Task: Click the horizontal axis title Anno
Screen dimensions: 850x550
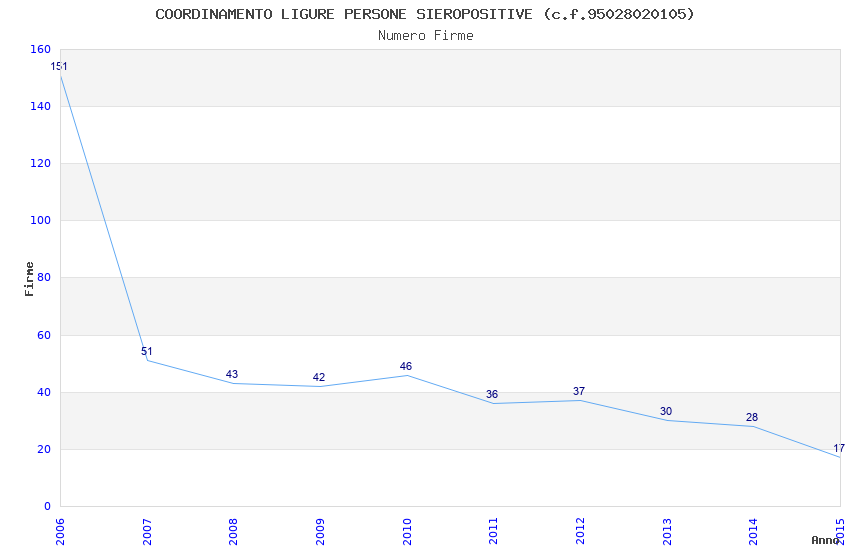Action: pos(825,540)
